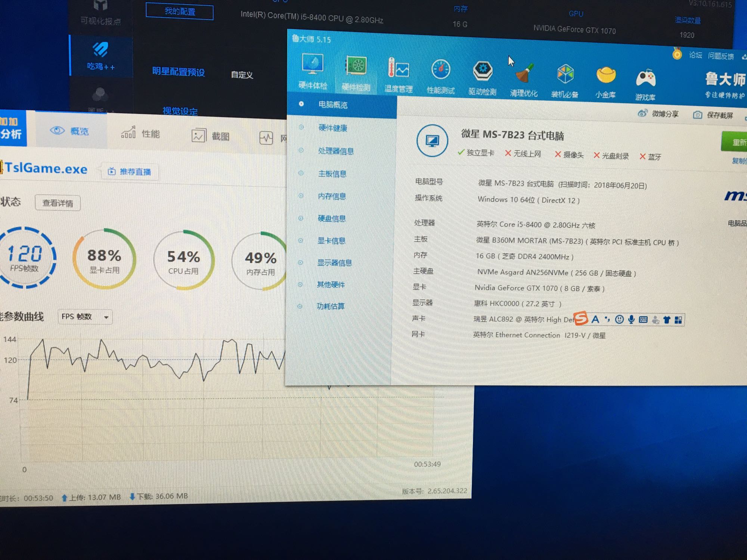The width and height of the screenshot is (747, 560).
Task: Select 电脑概览 in 鲁大师 sidebar
Action: 342,105
